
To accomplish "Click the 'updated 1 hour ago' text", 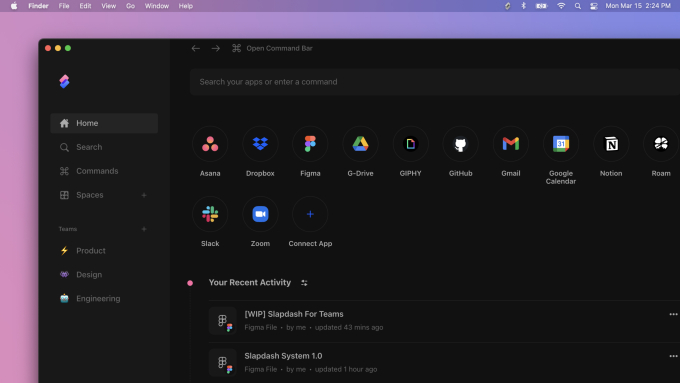I will [x=346, y=370].
